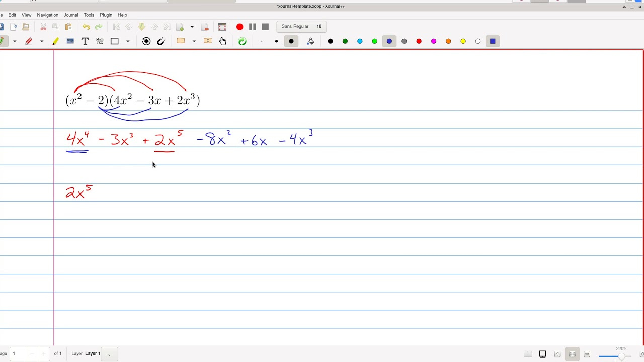The height and width of the screenshot is (362, 644).
Task: Go to the first page arrow
Action: pos(117,27)
